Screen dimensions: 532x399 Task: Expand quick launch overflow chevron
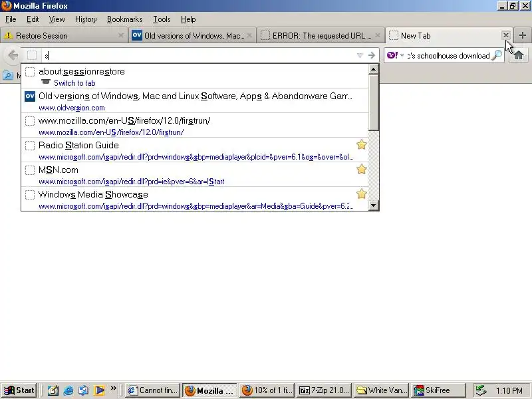pos(113,388)
